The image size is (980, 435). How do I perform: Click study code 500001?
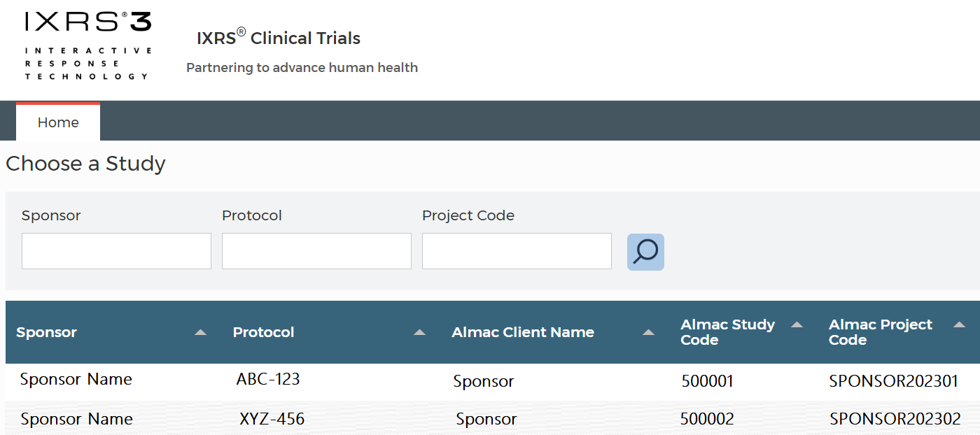[x=707, y=381]
